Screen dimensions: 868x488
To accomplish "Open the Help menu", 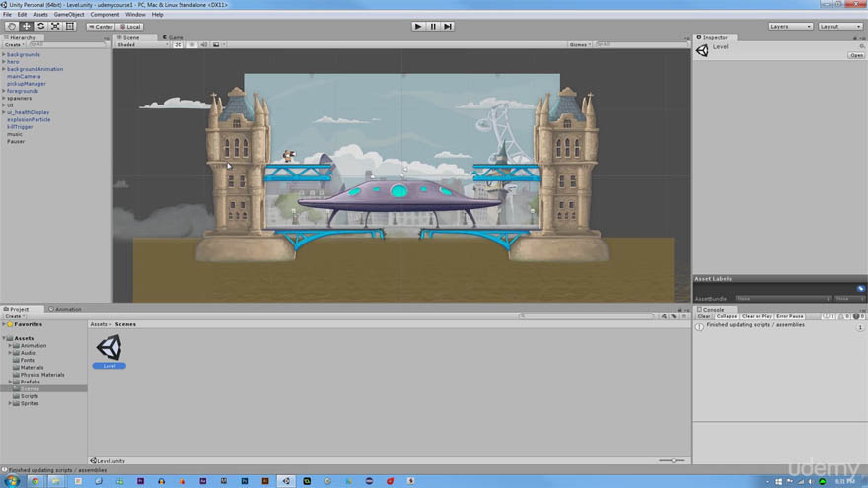I will 157,15.
